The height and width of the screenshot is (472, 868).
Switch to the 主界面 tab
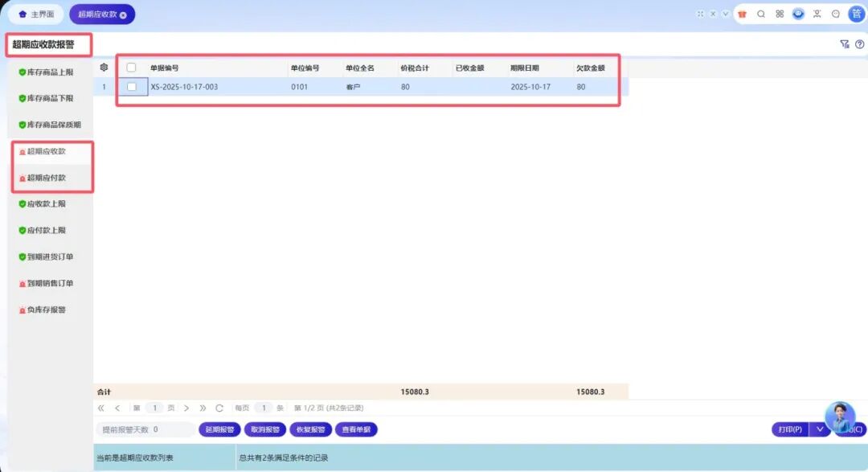click(35, 14)
